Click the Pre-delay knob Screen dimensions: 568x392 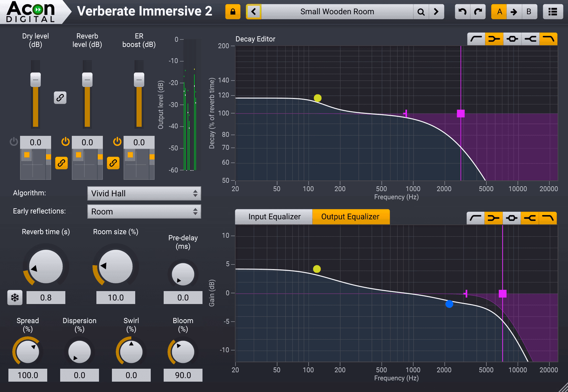pos(183,274)
